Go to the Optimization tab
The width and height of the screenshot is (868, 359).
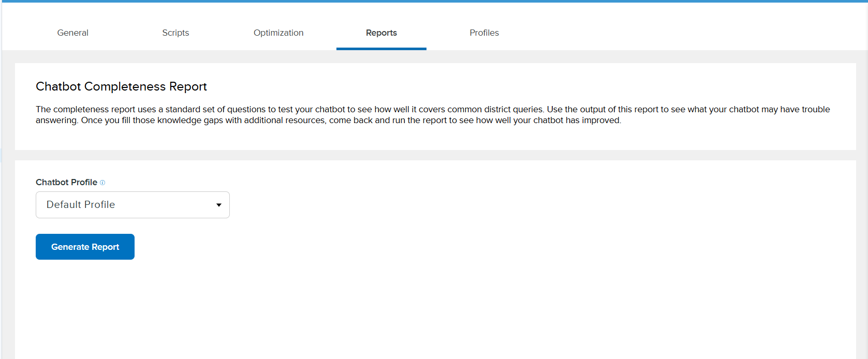coord(278,33)
